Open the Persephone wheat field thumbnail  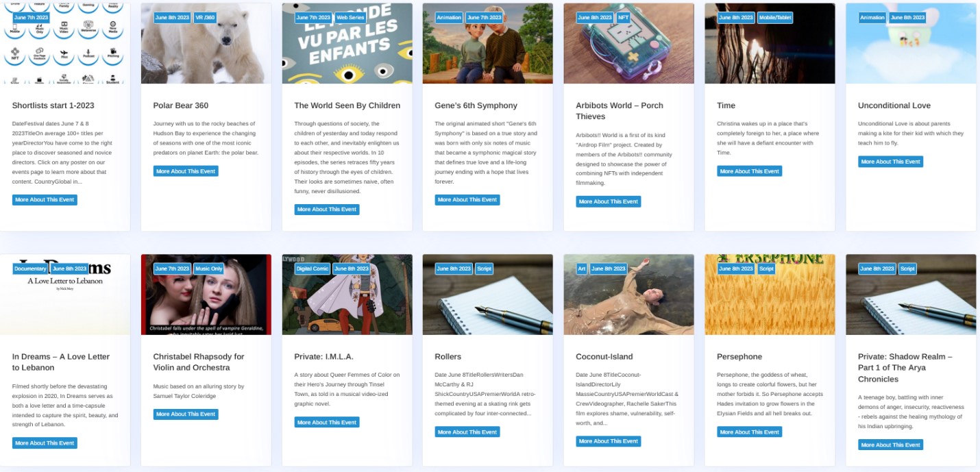[770, 295]
